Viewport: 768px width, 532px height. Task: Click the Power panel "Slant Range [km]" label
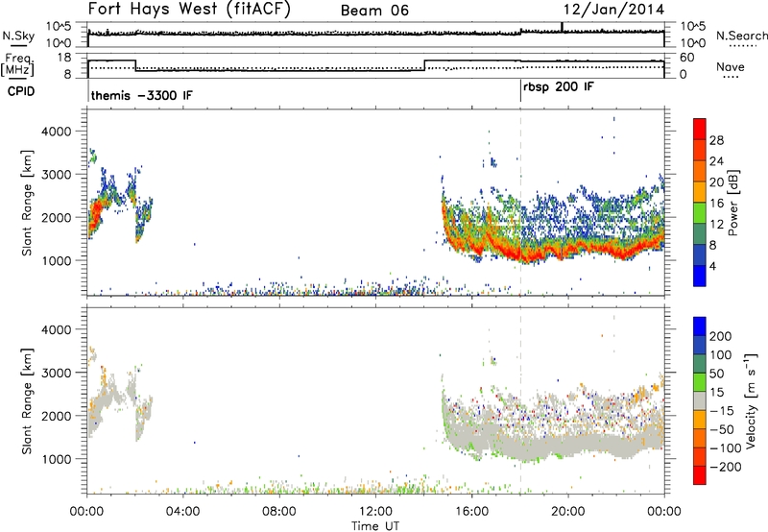click(x=27, y=203)
